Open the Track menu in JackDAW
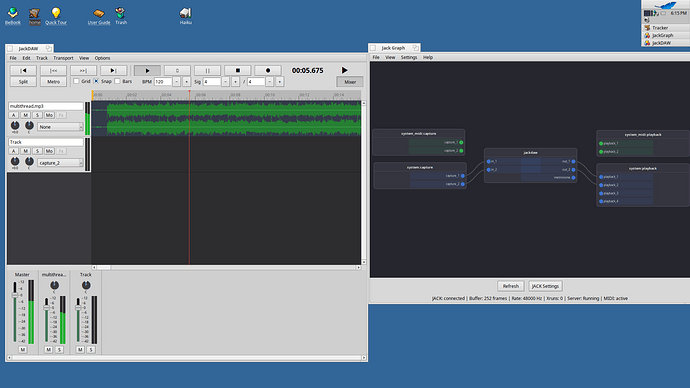The image size is (690, 388). point(42,58)
